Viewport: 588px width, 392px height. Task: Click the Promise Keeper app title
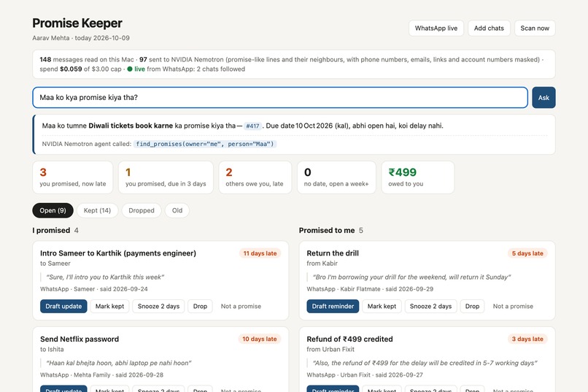click(x=77, y=23)
